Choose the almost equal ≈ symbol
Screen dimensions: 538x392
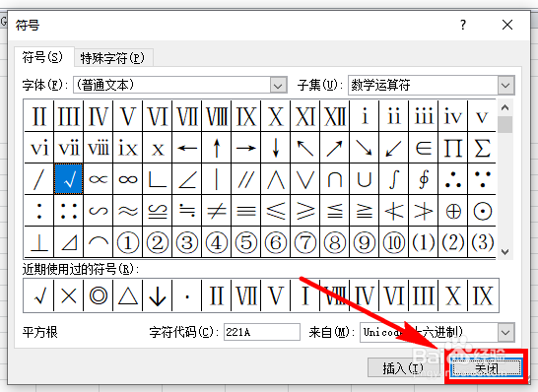coord(128,211)
